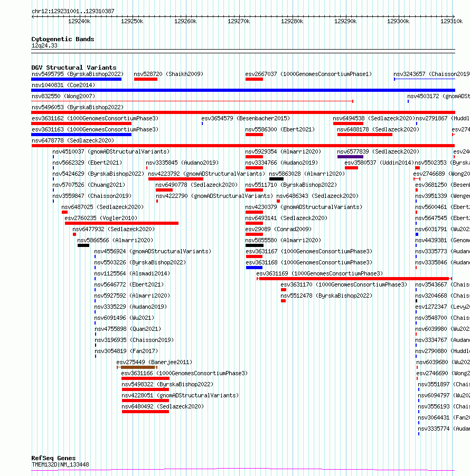
Task: Click the TMEM132D|NM_133448 gene label
Action: 60,464
